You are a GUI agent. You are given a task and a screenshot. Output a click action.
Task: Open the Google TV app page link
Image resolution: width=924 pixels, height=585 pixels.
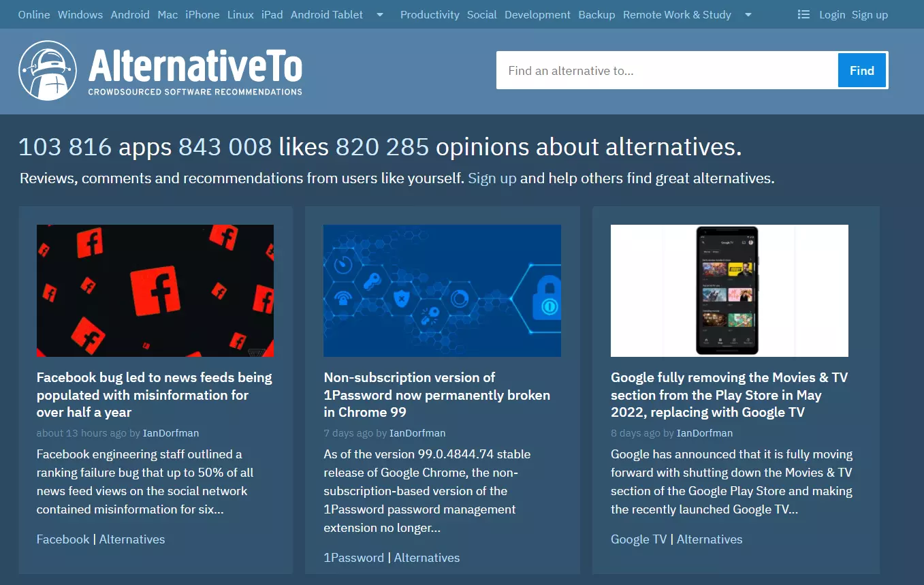click(638, 539)
